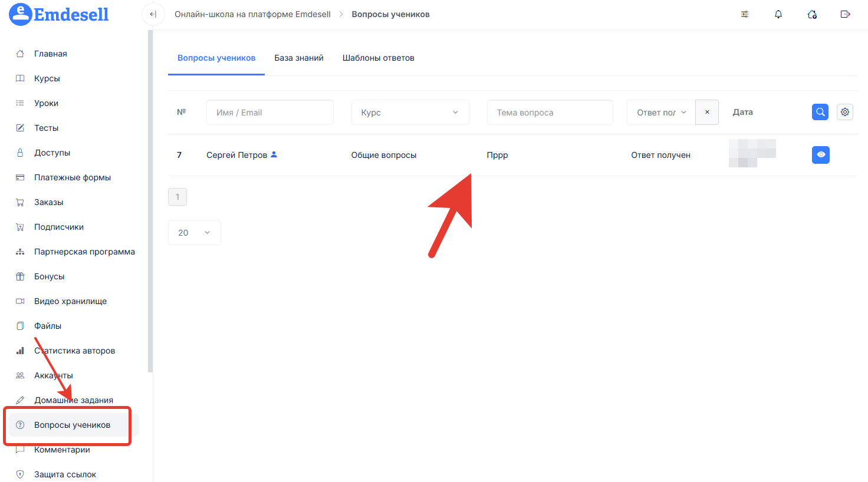Click the user icon beside Сергей Петров

click(274, 154)
